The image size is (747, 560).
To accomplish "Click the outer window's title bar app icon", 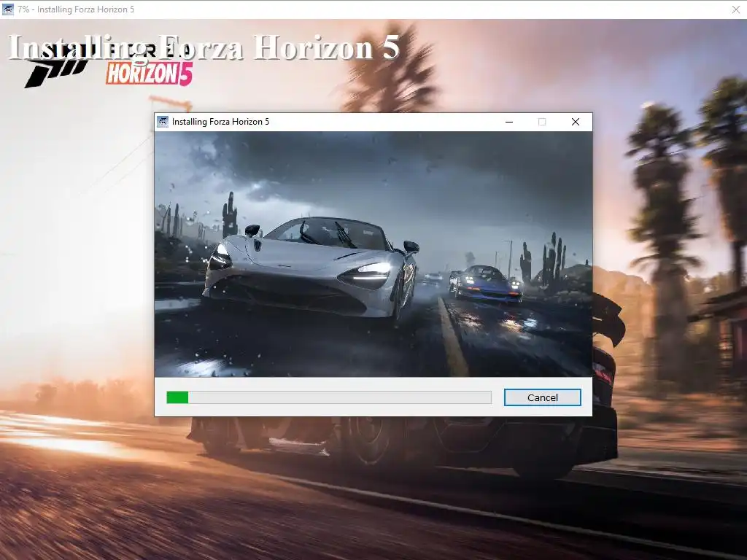I will (x=8, y=9).
